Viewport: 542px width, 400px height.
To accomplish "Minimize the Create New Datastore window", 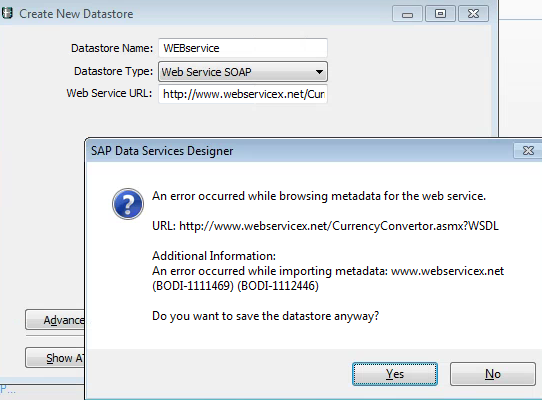I will 407,14.
